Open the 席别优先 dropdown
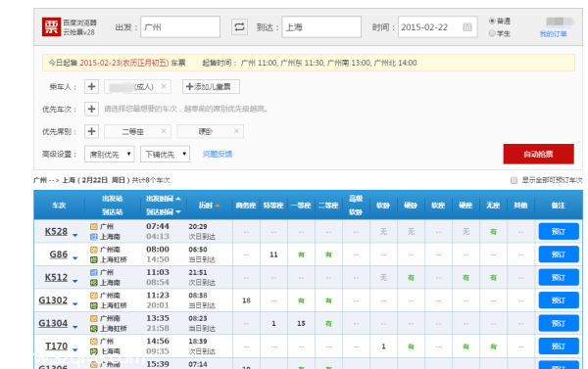588x369 pixels. pyautogui.click(x=110, y=154)
